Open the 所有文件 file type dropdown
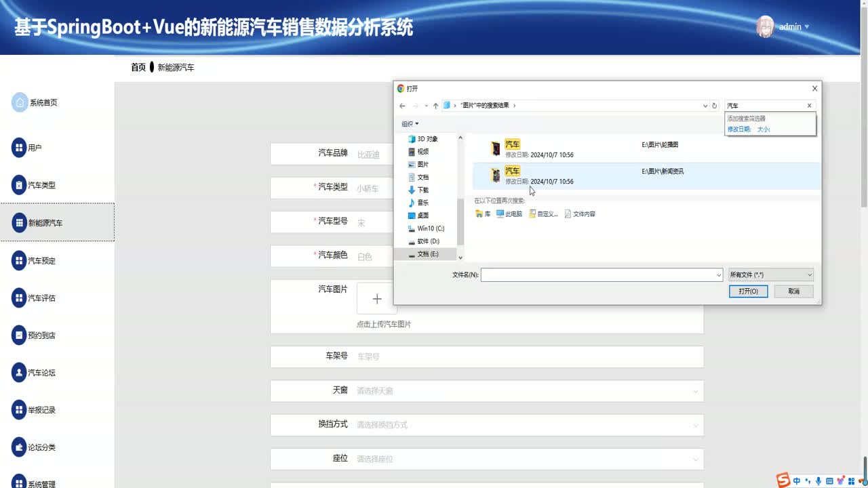 (x=770, y=274)
